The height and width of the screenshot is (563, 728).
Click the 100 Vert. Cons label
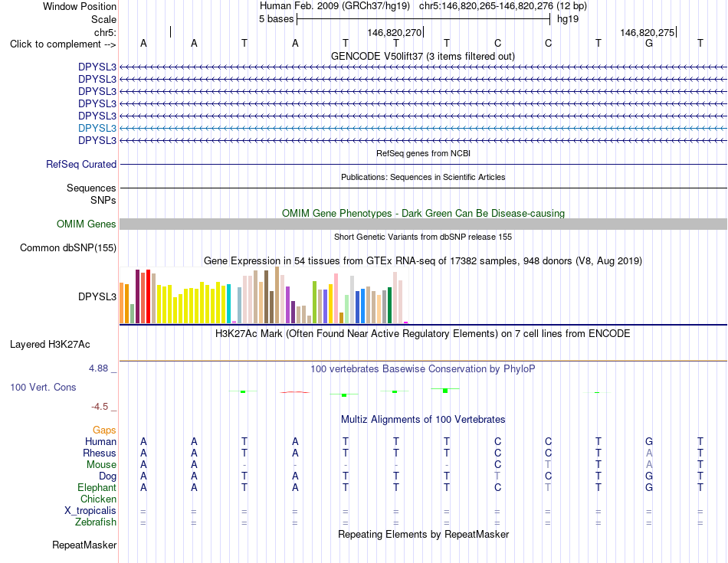pyautogui.click(x=43, y=387)
